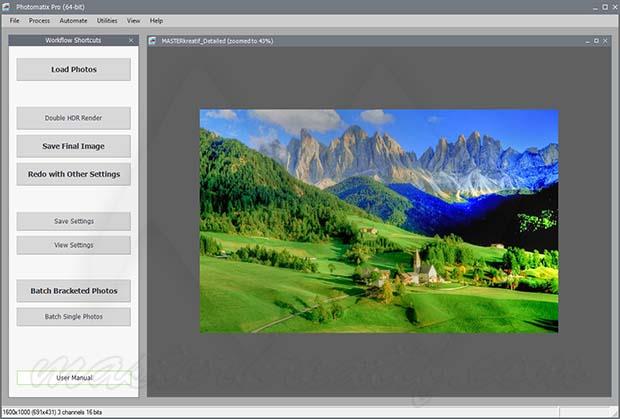Close the Photomatix Pro main window

[614, 7]
